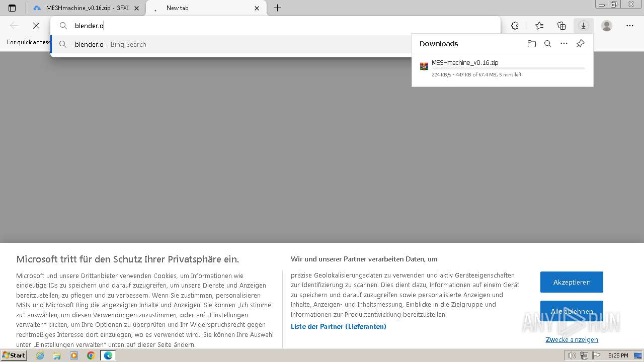Click the Show desktop button
This screenshot has height=362, width=644.
point(638,355)
